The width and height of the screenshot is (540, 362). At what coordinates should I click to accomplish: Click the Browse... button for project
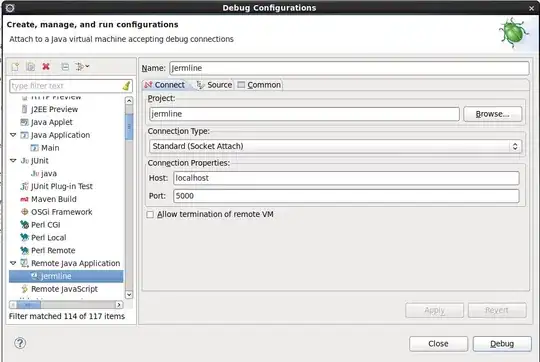pos(492,114)
